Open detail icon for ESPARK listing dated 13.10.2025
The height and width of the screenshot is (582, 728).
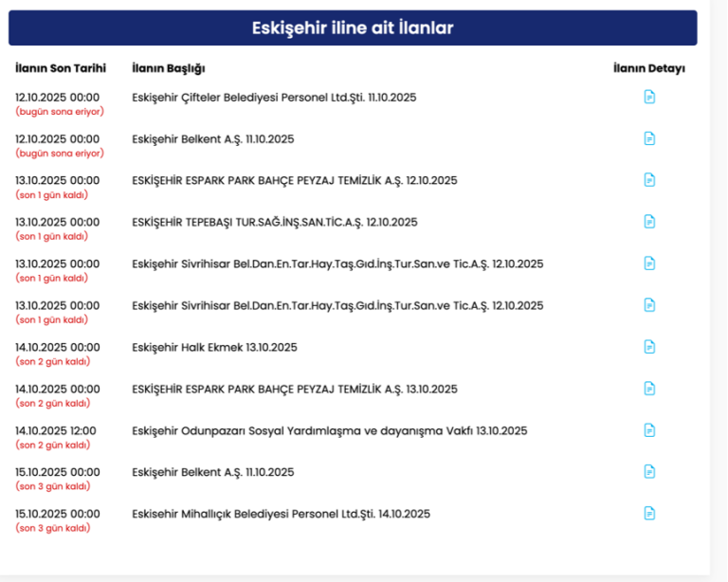[x=649, y=389]
